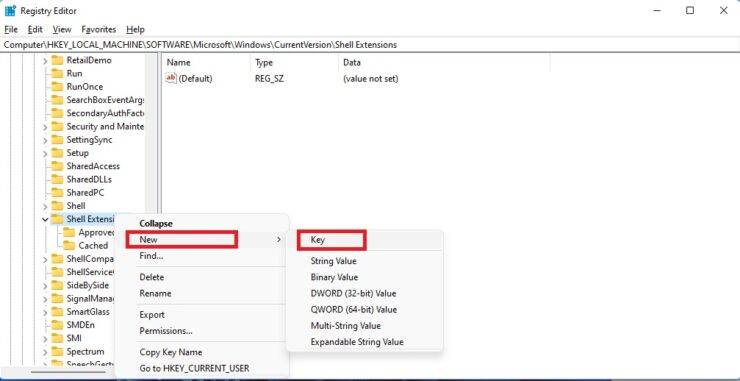The width and height of the screenshot is (740, 381).
Task: Click Collapse in the context menu
Action: point(156,223)
